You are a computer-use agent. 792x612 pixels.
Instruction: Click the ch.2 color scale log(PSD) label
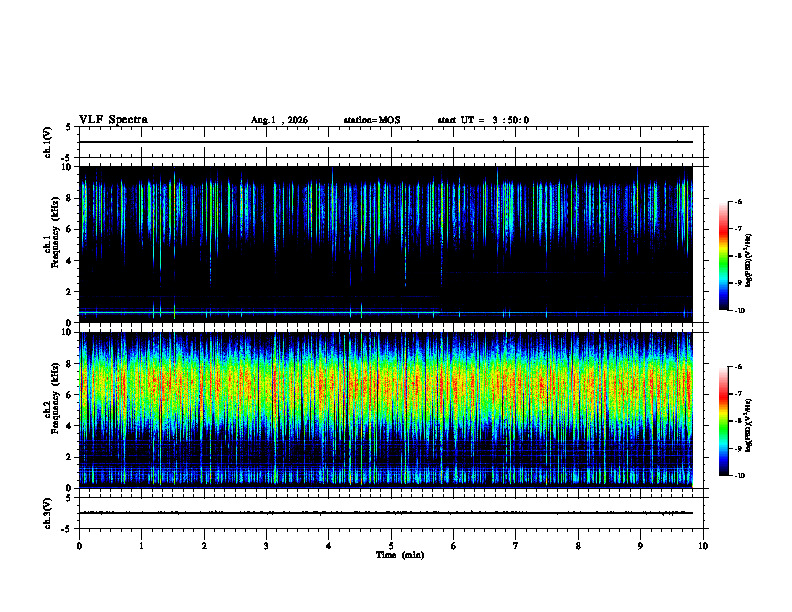pyautogui.click(x=748, y=426)
